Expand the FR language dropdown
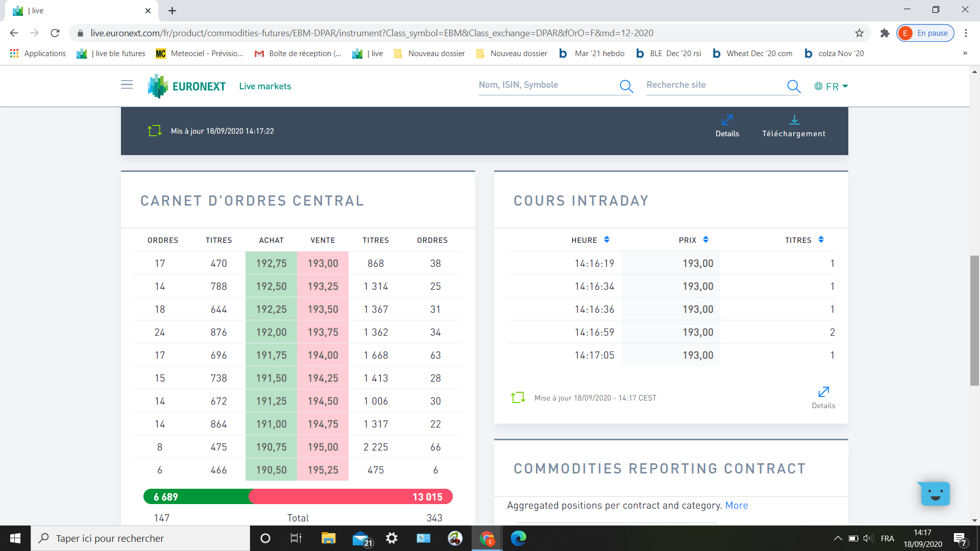This screenshot has width=980, height=551. [831, 86]
